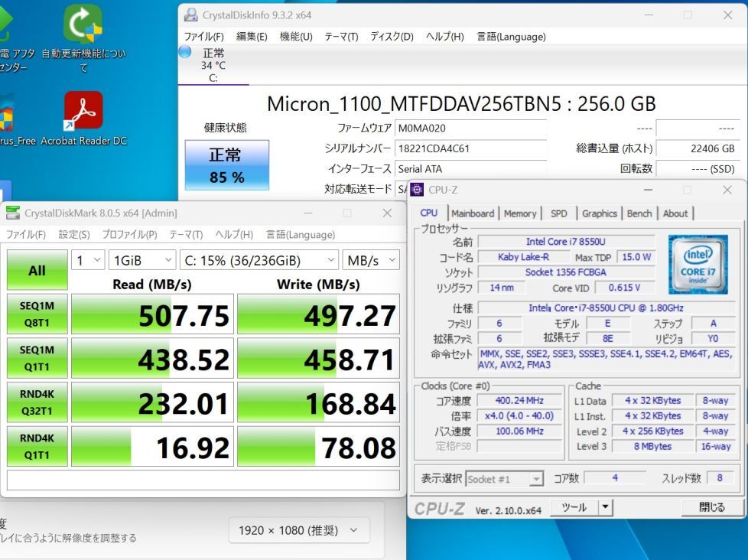Click CrystalDiskInfo title bar app icon
The image size is (748, 560).
(190, 15)
